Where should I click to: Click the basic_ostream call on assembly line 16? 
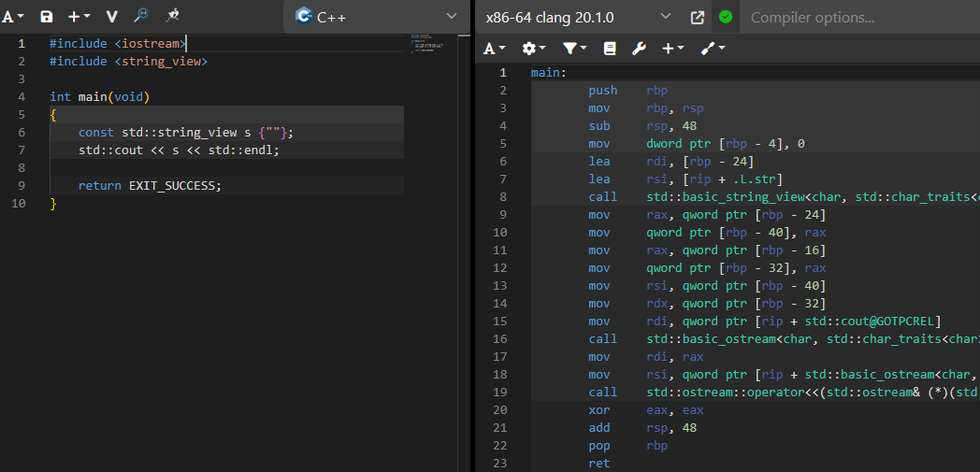click(x=784, y=339)
